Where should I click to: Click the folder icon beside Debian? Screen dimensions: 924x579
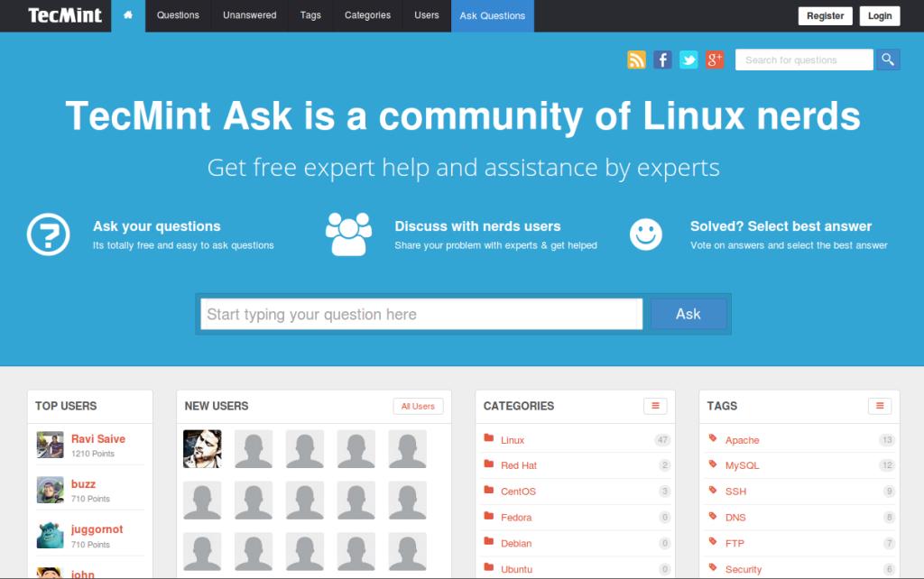click(488, 541)
